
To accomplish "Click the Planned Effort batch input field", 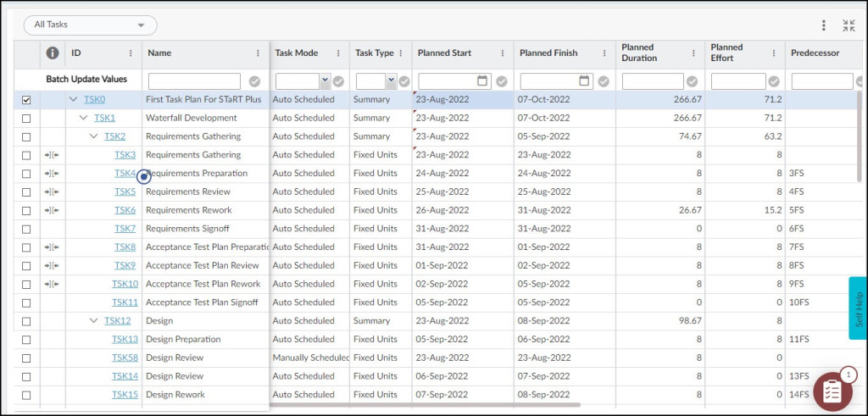I will [x=738, y=81].
